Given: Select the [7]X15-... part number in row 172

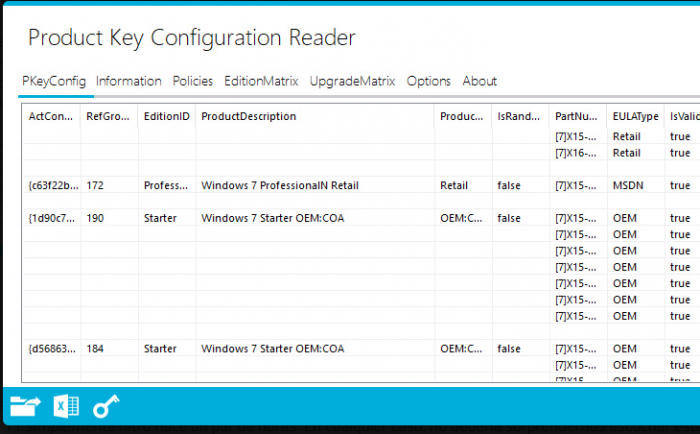Looking at the screenshot, I should [576, 185].
